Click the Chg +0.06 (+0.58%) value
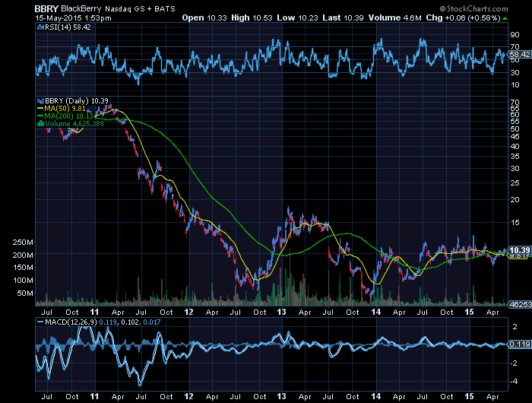Viewport: 532px width, 403px height. coord(463,17)
